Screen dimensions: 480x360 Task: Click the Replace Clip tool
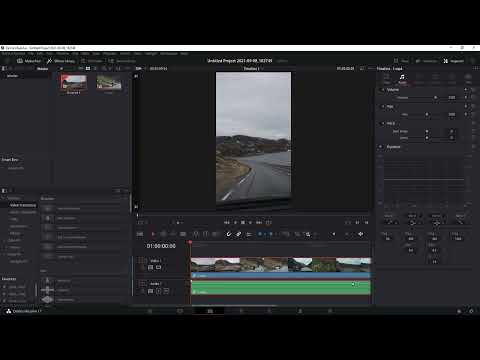click(x=215, y=234)
